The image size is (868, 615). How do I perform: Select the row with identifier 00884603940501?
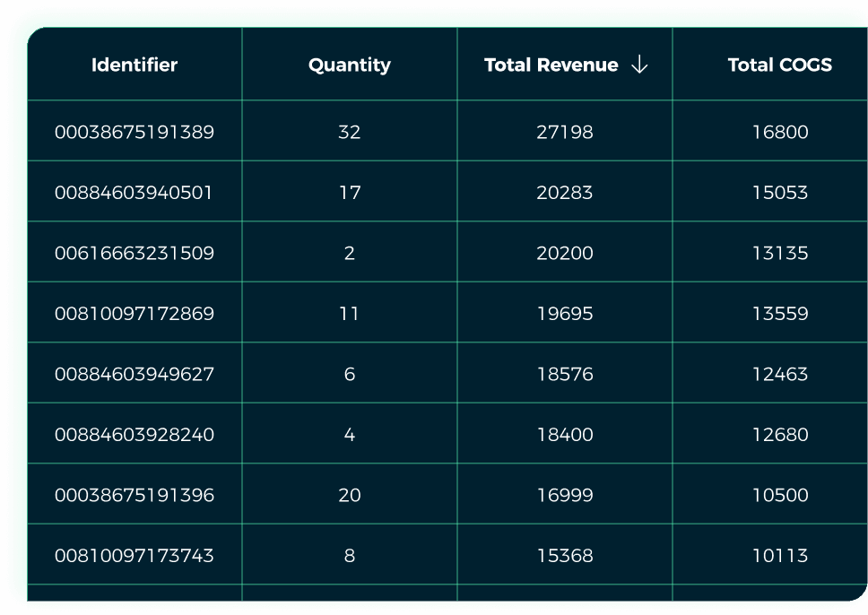click(133, 191)
